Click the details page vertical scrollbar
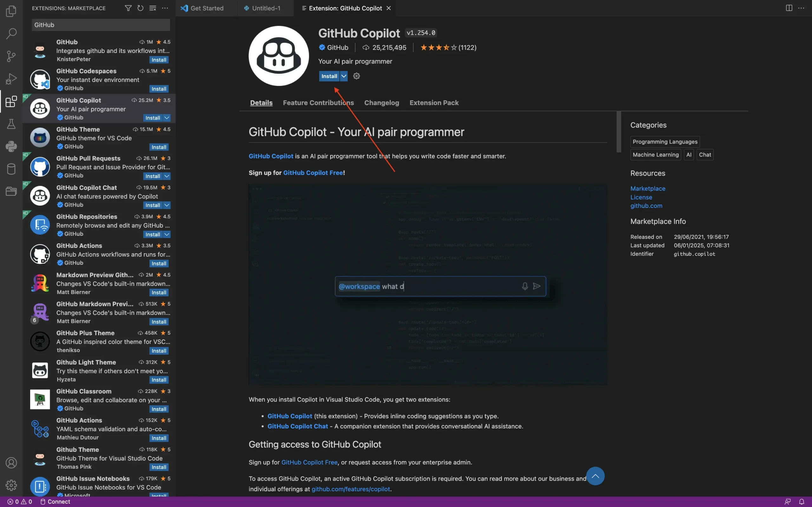The width and height of the screenshot is (812, 507). click(619, 132)
